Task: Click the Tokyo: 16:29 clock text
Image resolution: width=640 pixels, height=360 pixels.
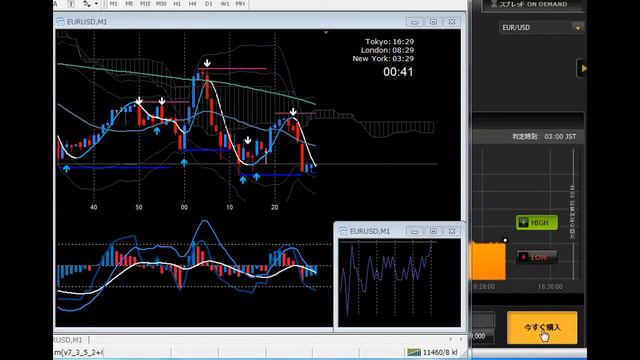Action: tap(389, 42)
